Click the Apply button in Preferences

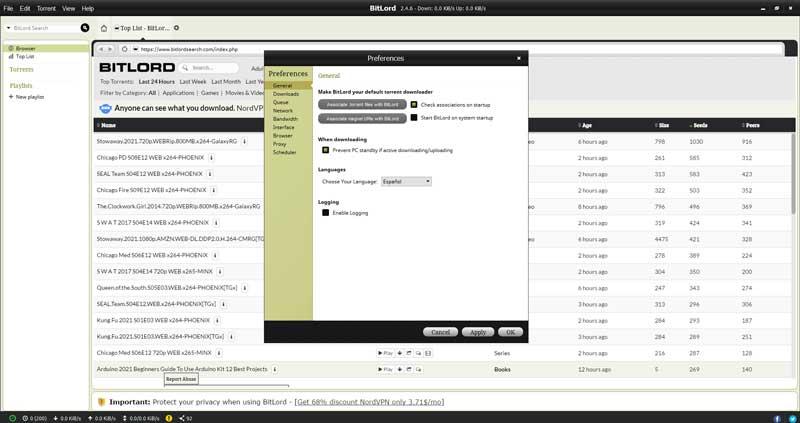(478, 332)
